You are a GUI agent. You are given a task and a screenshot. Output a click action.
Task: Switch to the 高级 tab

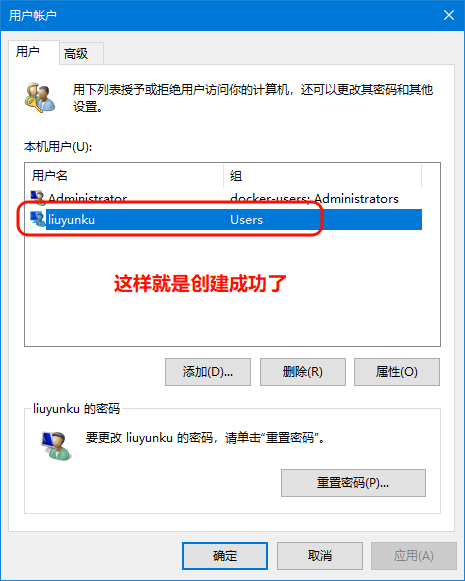81,54
